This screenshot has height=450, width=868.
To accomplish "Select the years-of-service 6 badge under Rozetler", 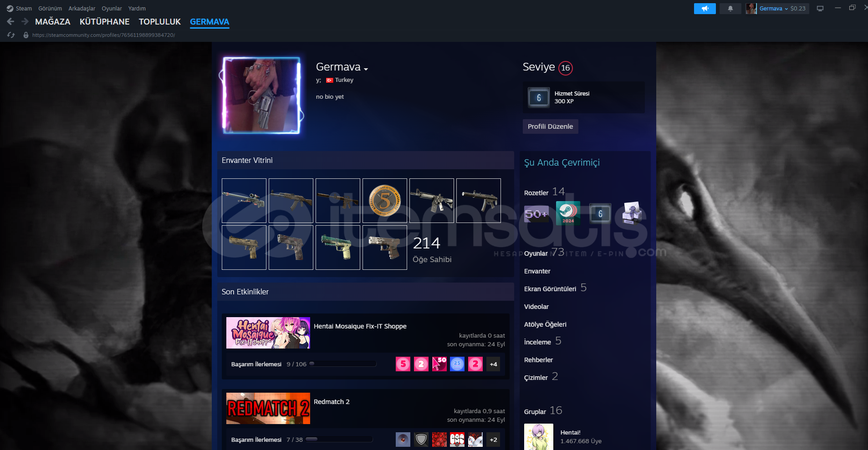I will 600,213.
